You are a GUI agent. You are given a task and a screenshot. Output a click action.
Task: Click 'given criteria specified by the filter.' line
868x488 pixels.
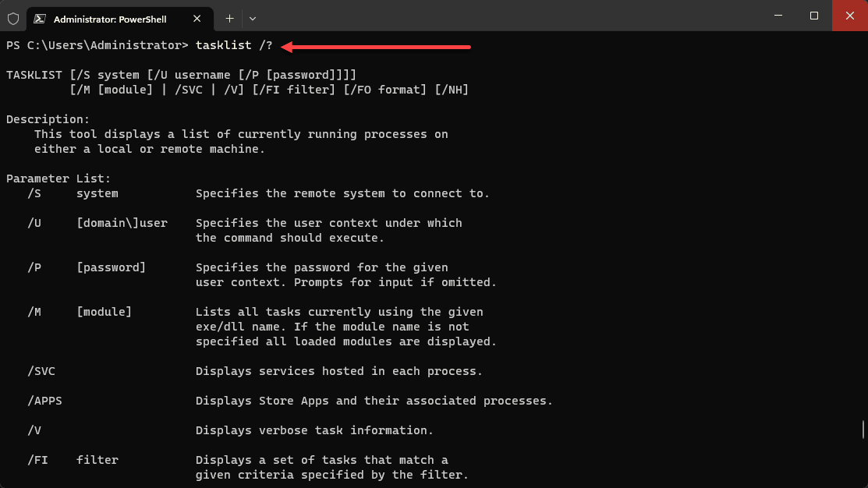point(332,475)
